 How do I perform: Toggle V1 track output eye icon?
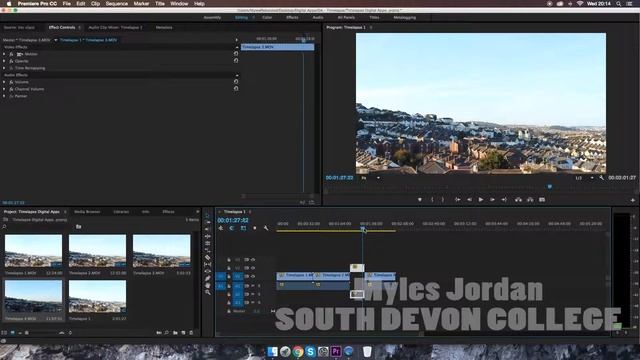click(253, 276)
